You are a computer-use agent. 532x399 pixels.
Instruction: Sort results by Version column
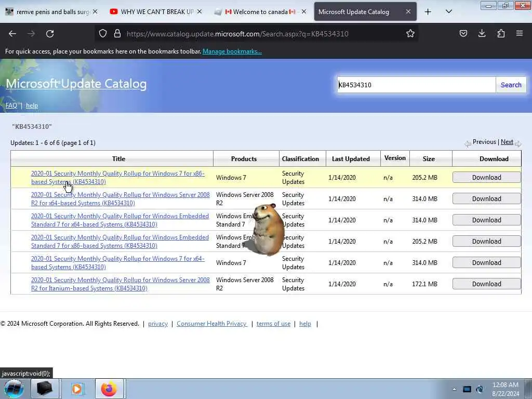pyautogui.click(x=395, y=158)
